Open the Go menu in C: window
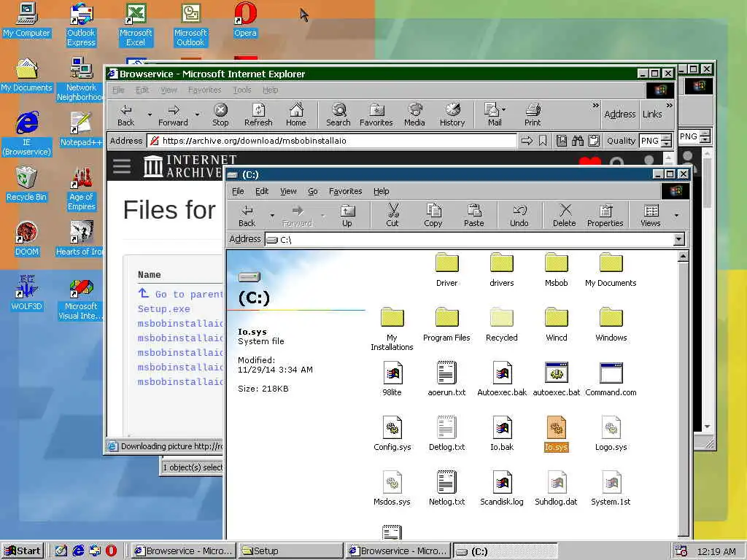This screenshot has height=560, width=747. tap(312, 191)
